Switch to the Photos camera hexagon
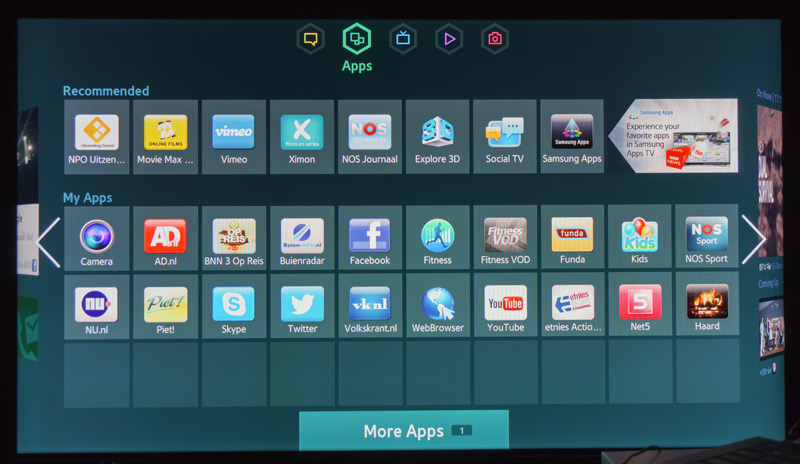Viewport: 800px width, 464px height. (x=495, y=39)
